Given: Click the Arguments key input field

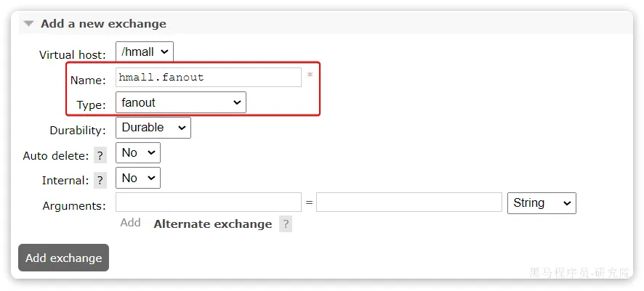Looking at the screenshot, I should [x=208, y=202].
